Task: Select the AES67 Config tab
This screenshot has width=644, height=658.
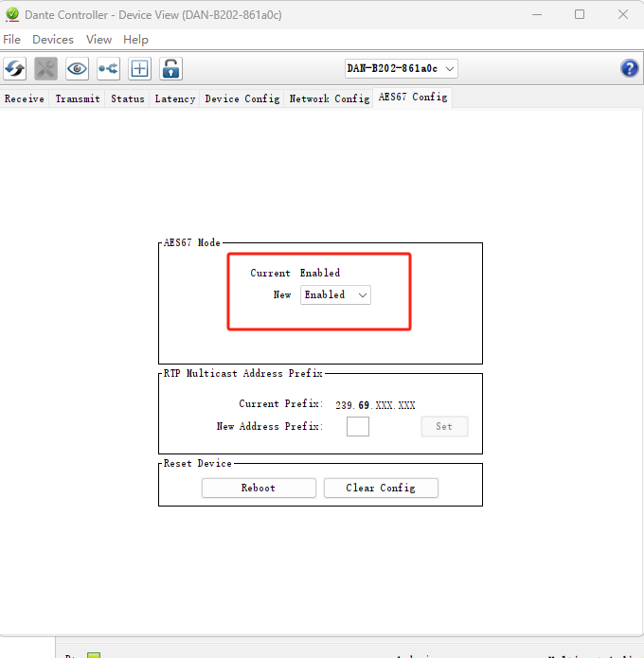Action: 413,98
